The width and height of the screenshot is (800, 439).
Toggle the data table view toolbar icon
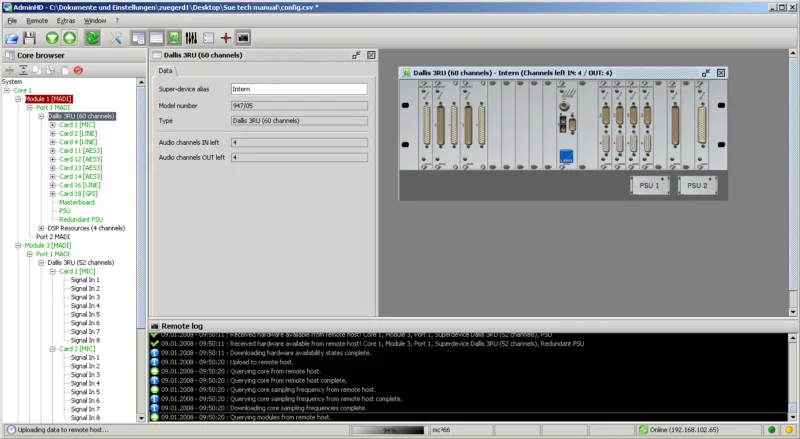[x=156, y=38]
